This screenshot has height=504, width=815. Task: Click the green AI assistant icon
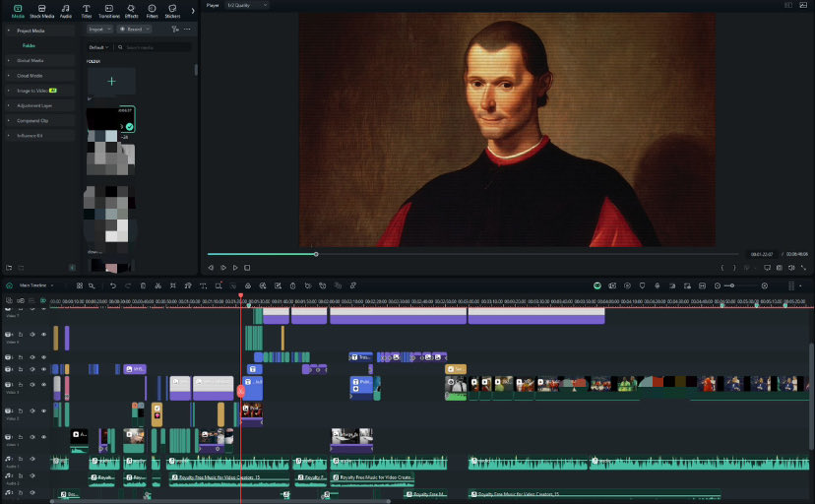click(x=597, y=285)
